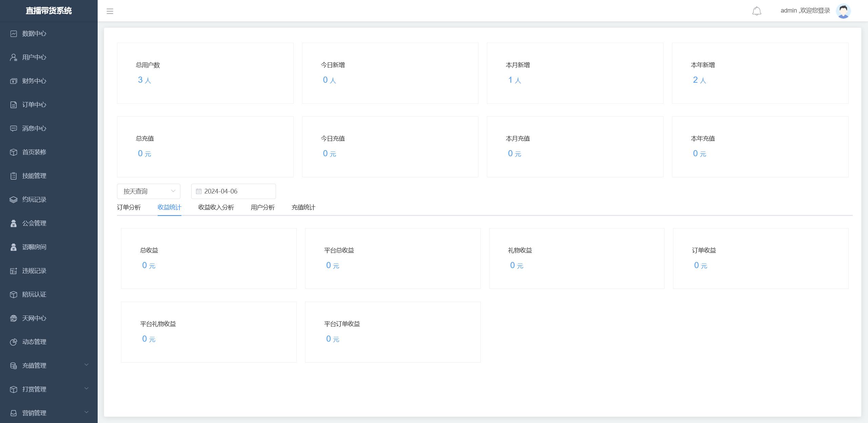Click the 用户中心 person icon
The height and width of the screenshot is (423, 868).
[14, 57]
